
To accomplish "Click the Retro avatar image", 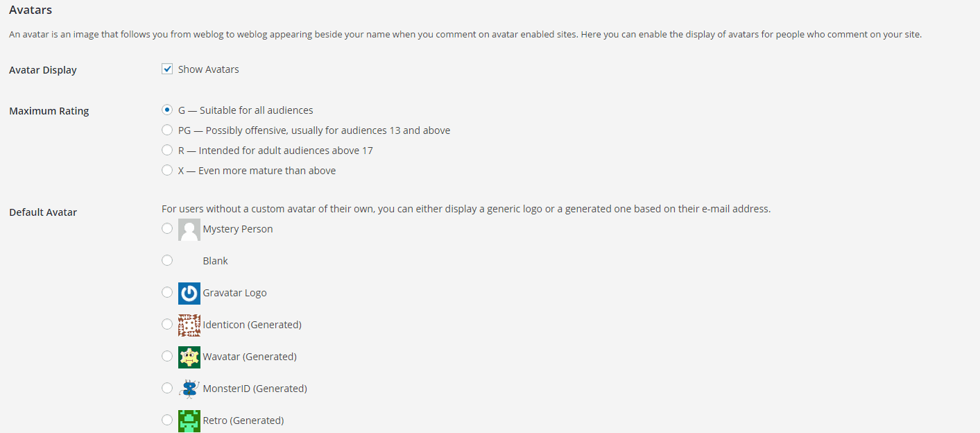I will 189,421.
